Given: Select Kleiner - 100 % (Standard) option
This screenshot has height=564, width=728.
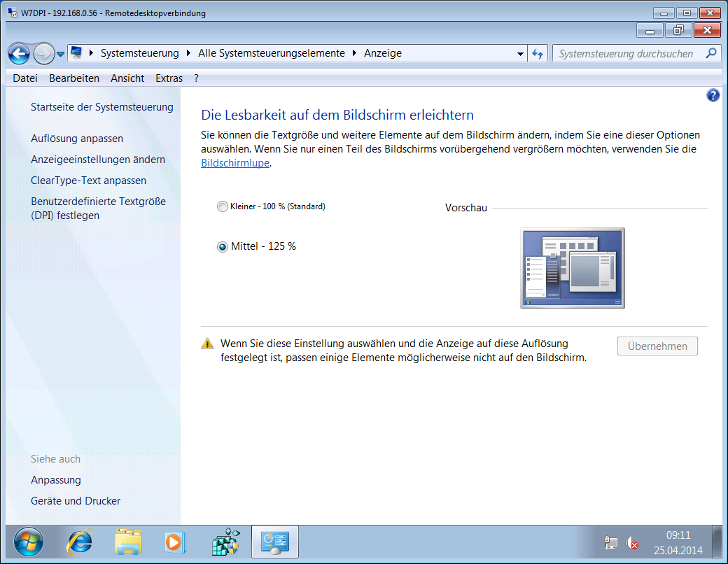Looking at the screenshot, I should 223,206.
